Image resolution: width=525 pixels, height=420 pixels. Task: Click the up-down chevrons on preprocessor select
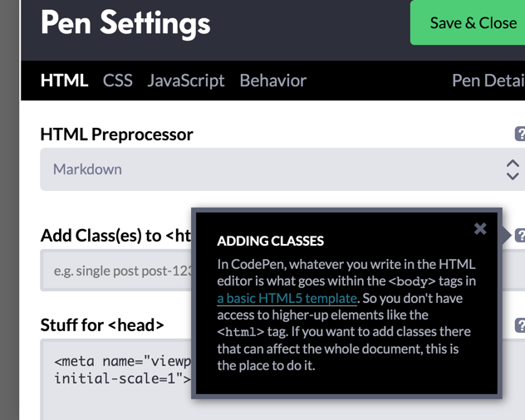[x=513, y=169]
